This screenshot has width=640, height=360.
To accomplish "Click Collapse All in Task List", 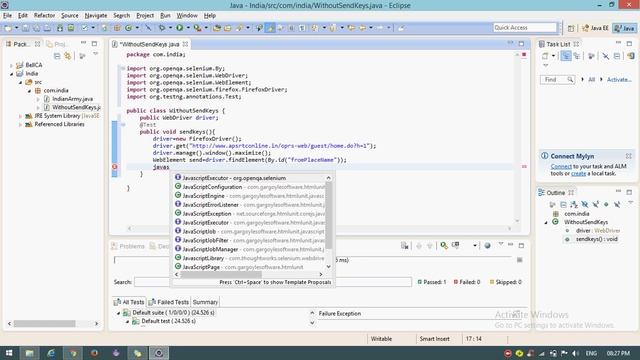I will (617, 56).
